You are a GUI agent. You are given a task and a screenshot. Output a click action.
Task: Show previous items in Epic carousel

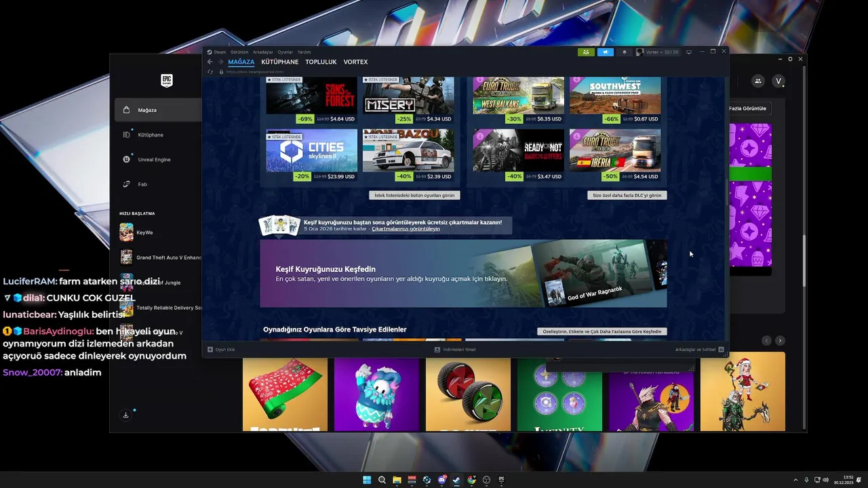coord(766,340)
